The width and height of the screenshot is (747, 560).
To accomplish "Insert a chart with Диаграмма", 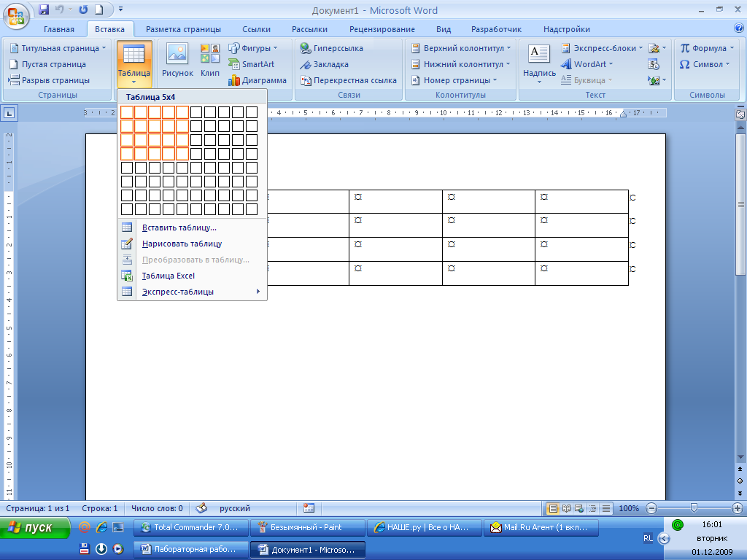I will [x=258, y=80].
